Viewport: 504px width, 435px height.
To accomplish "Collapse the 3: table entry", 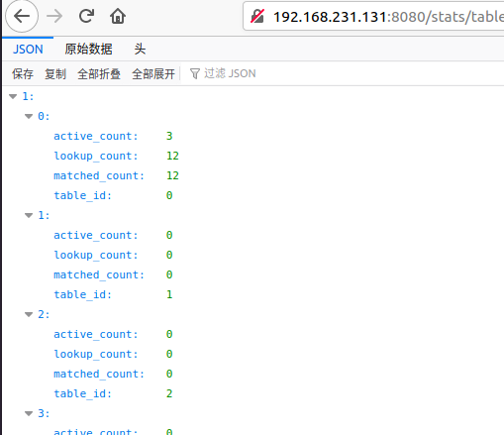I will click(x=29, y=413).
